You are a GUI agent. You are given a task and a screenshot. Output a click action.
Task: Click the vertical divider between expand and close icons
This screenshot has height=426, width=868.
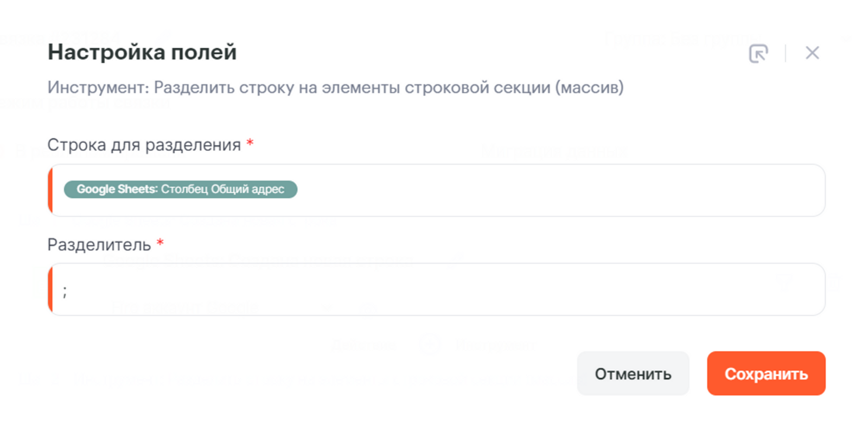click(x=785, y=53)
